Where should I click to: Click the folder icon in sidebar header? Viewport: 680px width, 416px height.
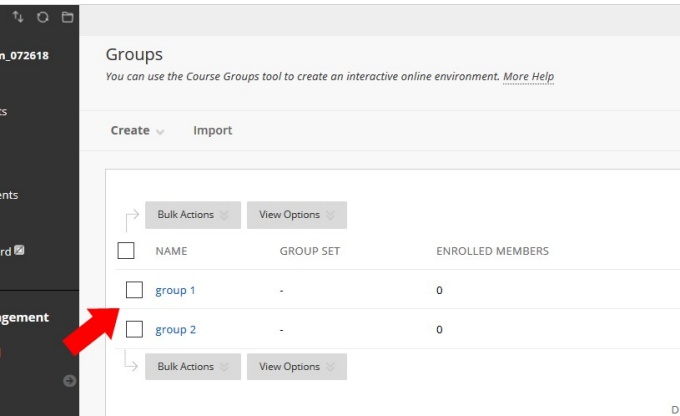click(x=67, y=17)
